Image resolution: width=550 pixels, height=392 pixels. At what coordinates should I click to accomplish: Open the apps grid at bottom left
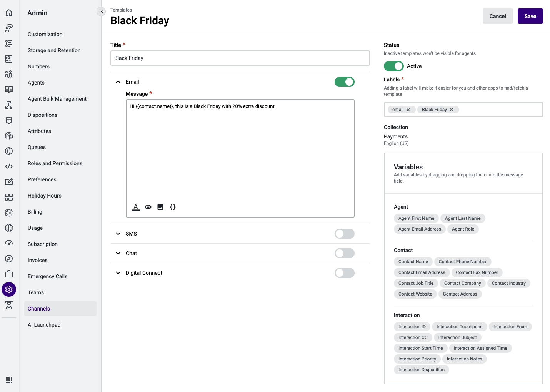click(9, 380)
